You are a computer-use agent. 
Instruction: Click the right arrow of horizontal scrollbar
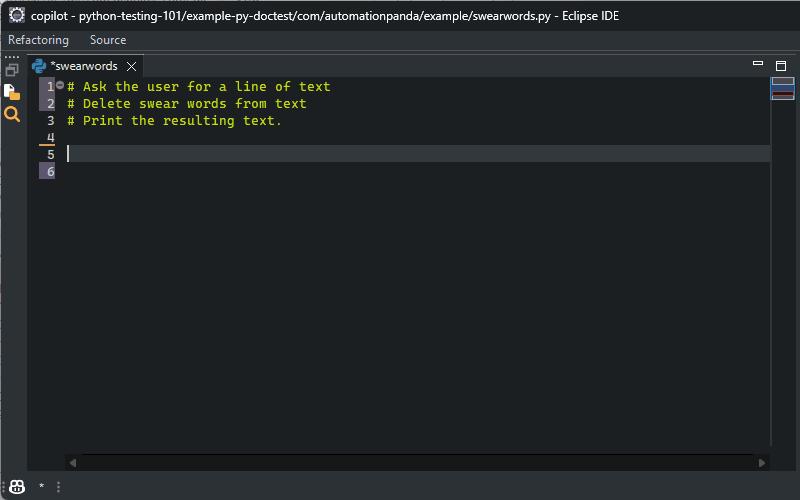pos(762,462)
